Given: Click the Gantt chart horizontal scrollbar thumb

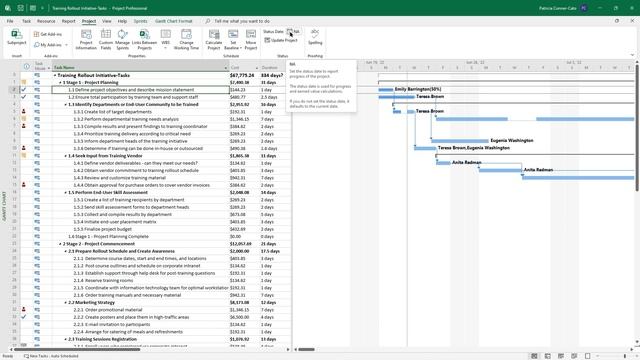Looking at the screenshot, I should tap(306, 349).
